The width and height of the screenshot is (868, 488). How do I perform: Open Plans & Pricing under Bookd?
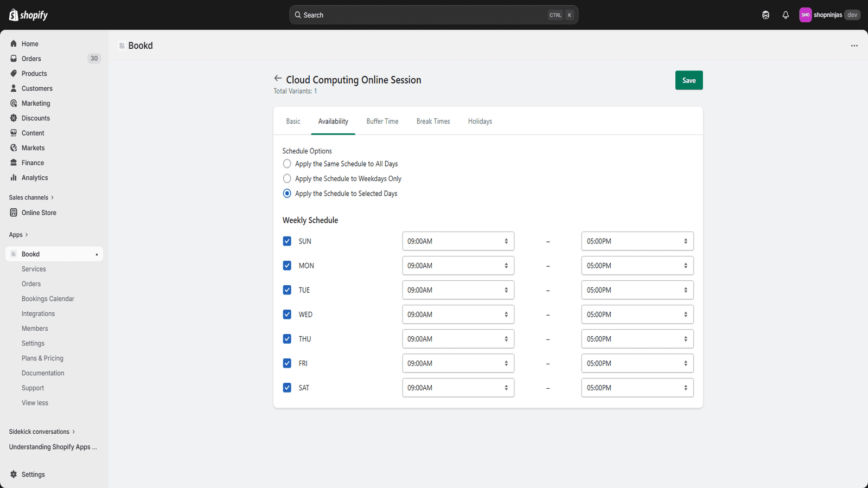42,358
